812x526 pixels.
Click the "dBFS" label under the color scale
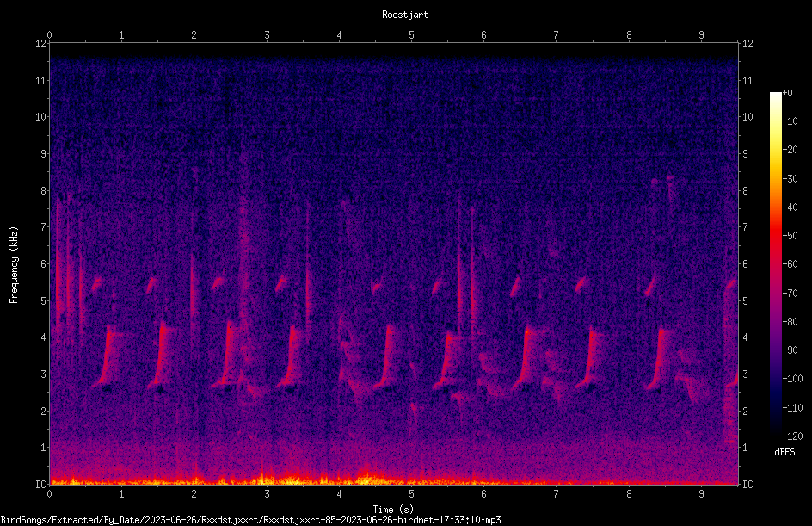point(784,452)
